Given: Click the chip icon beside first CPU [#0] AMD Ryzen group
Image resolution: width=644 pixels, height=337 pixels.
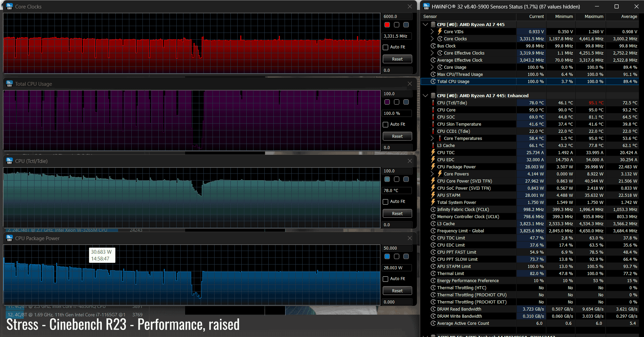Looking at the screenshot, I should (433, 24).
